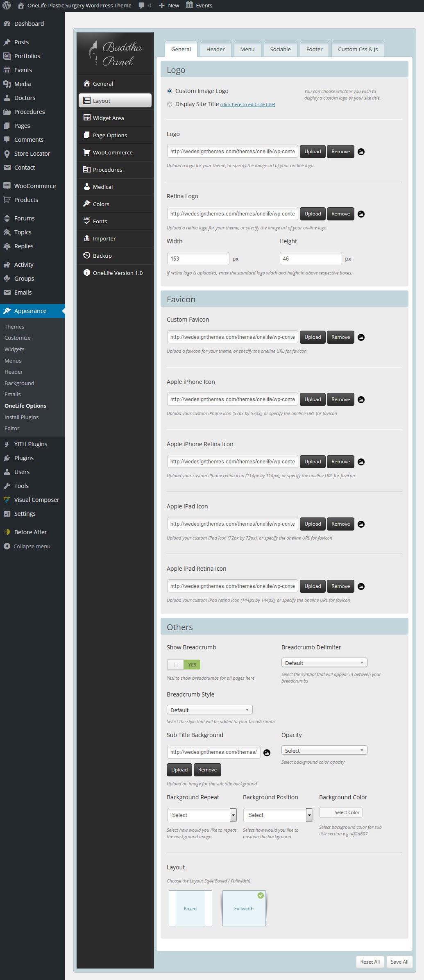
Task: Click the Fonts ABC icon in panel
Action: 86,220
